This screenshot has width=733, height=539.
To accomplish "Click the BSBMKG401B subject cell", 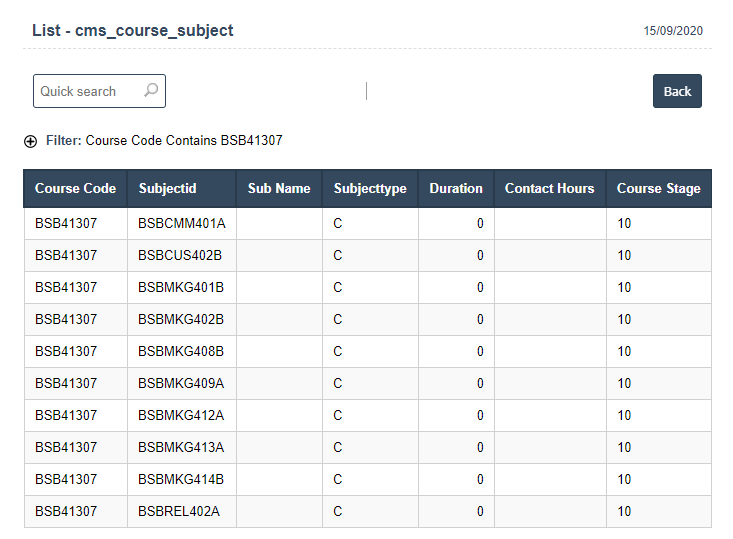I will (181, 288).
